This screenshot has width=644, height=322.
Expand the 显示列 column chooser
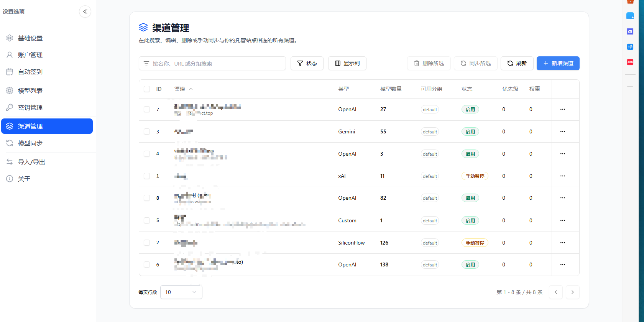click(x=347, y=63)
